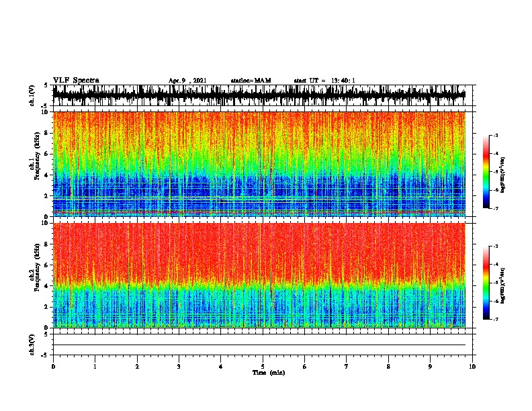Screen dimensions: 532x411
Task: Click the log(PSD) unit label beside ch.1 colorbar
Action: point(503,175)
